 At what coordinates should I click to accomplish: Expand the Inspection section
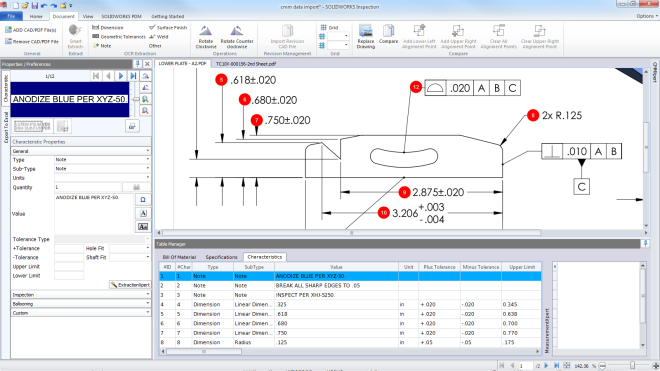click(x=81, y=295)
